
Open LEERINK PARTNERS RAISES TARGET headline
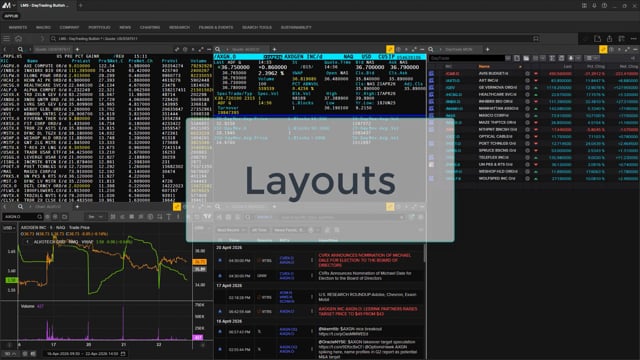pos(368,311)
